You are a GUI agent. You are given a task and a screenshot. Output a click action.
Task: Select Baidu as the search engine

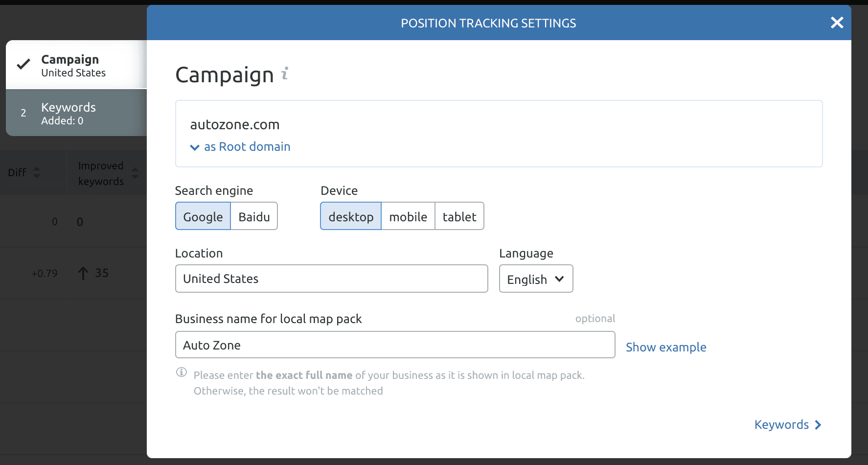(x=253, y=216)
